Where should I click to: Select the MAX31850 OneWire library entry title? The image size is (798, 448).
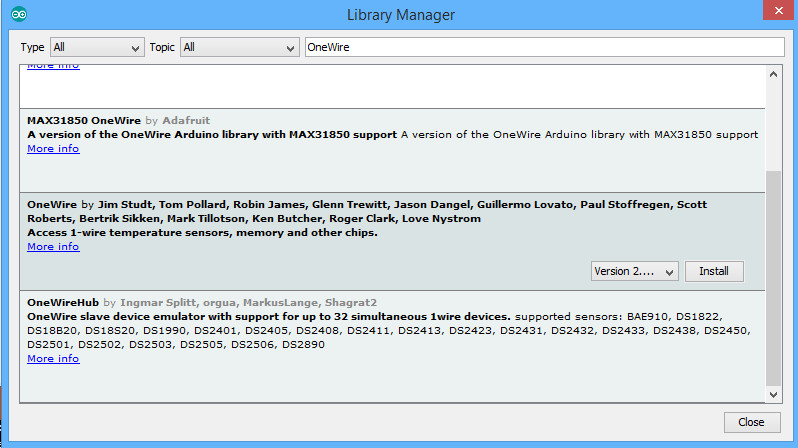point(84,121)
